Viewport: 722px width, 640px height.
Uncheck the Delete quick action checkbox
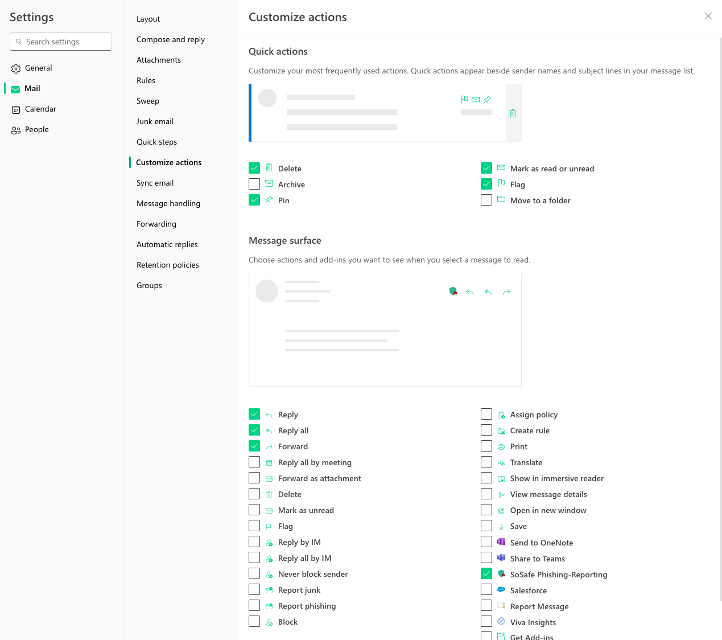[254, 168]
